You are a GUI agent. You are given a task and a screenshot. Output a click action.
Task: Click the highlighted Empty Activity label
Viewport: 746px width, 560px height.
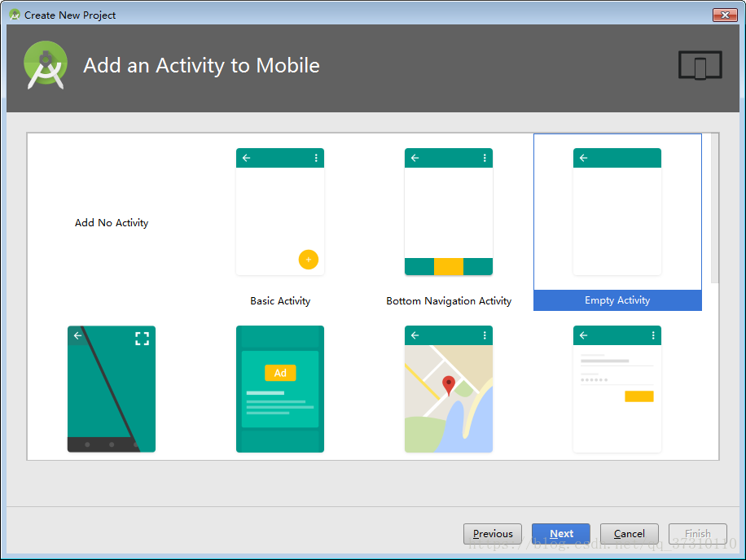[617, 300]
